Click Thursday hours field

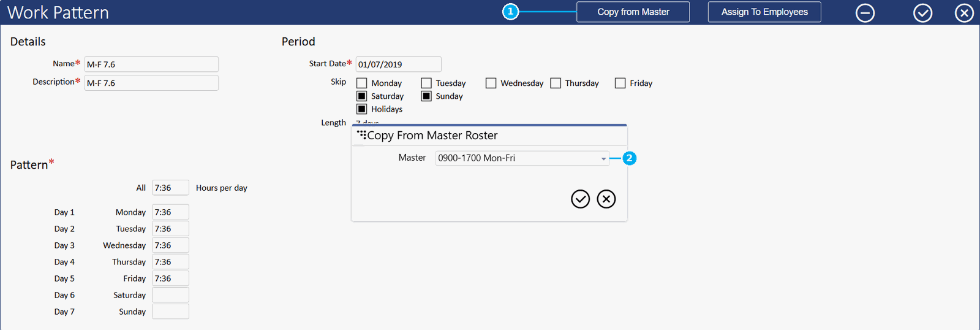pyautogui.click(x=170, y=262)
